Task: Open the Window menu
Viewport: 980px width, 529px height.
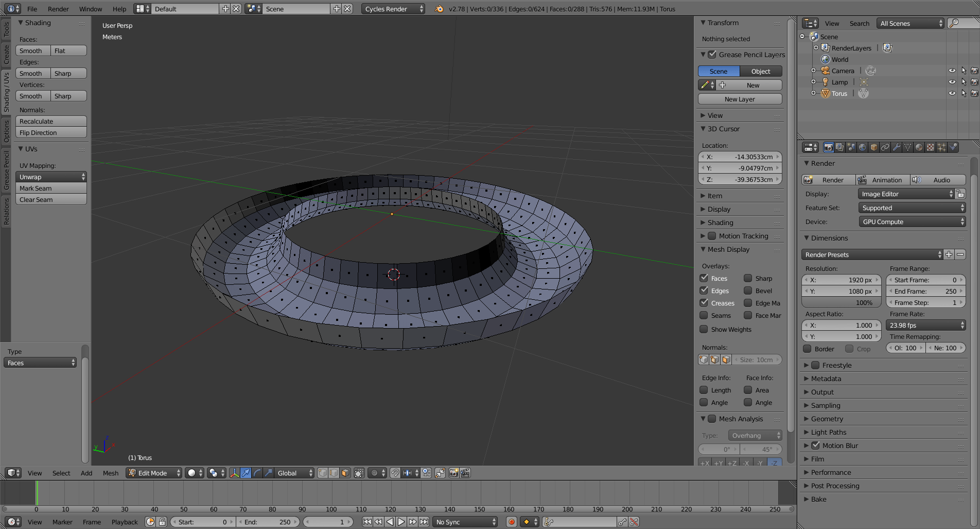Action: (91, 9)
